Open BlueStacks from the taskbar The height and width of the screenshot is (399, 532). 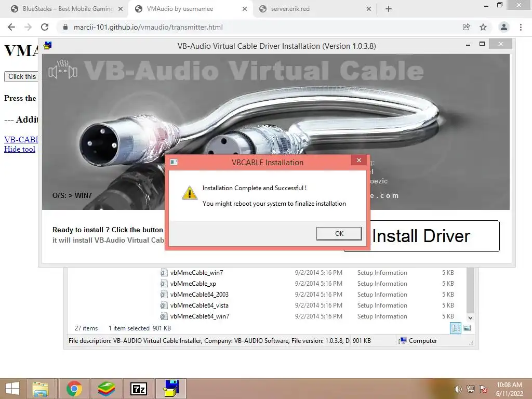(106, 389)
